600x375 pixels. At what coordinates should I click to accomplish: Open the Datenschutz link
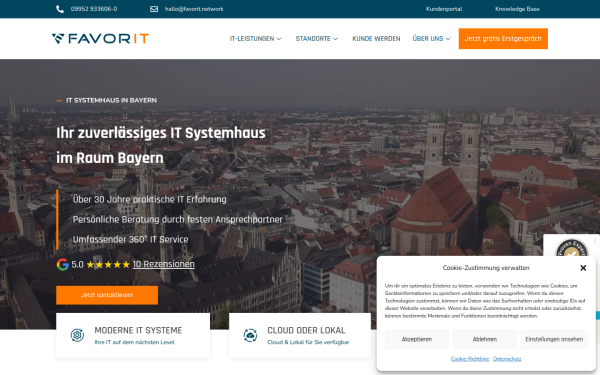click(x=507, y=359)
